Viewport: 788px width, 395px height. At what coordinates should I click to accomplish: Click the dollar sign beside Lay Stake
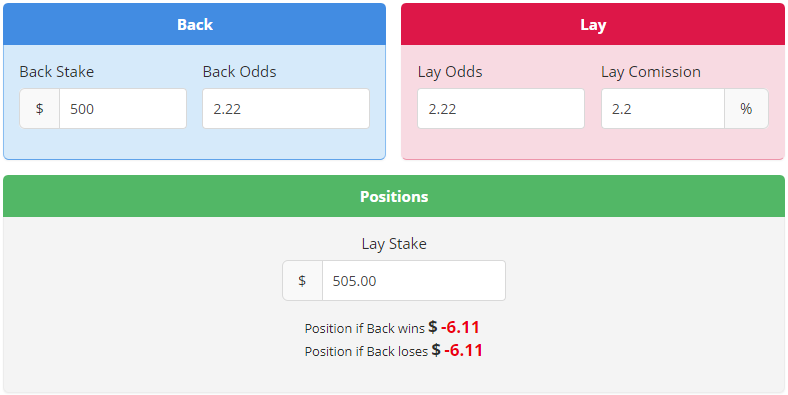pyautogui.click(x=302, y=280)
